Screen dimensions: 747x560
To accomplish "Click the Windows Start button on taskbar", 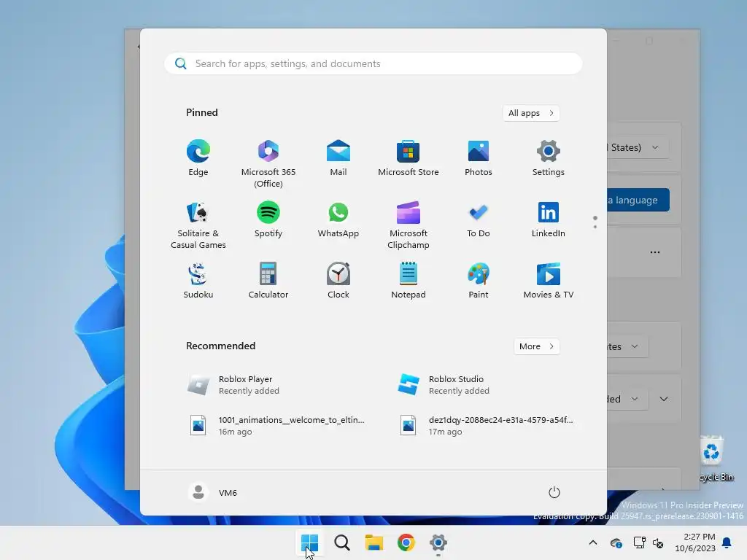I will point(309,542).
